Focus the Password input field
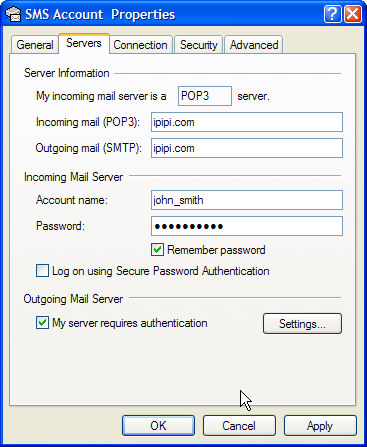Image resolution: width=367 pixels, height=447 pixels. click(247, 226)
